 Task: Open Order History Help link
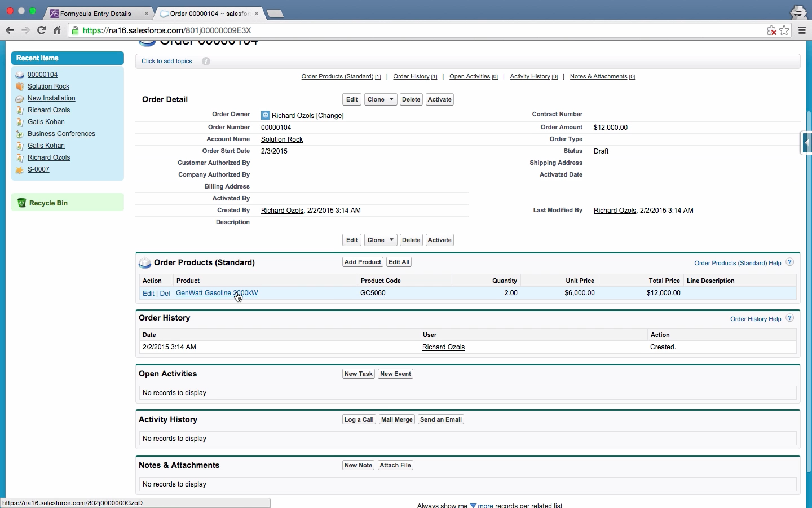756,319
